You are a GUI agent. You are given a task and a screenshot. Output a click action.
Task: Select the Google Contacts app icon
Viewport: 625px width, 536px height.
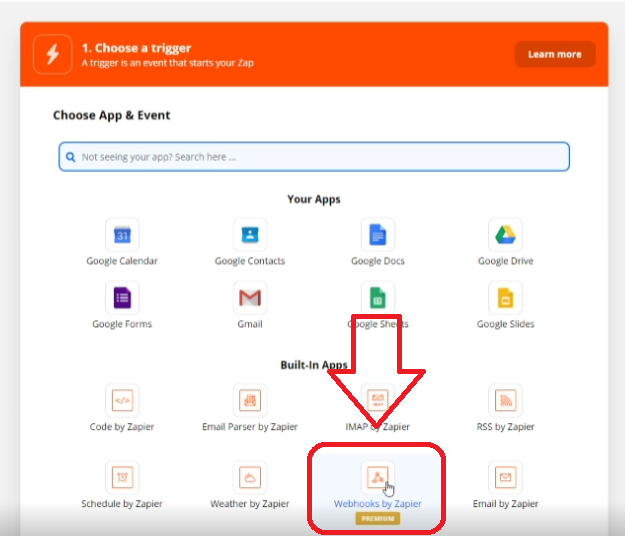[250, 235]
